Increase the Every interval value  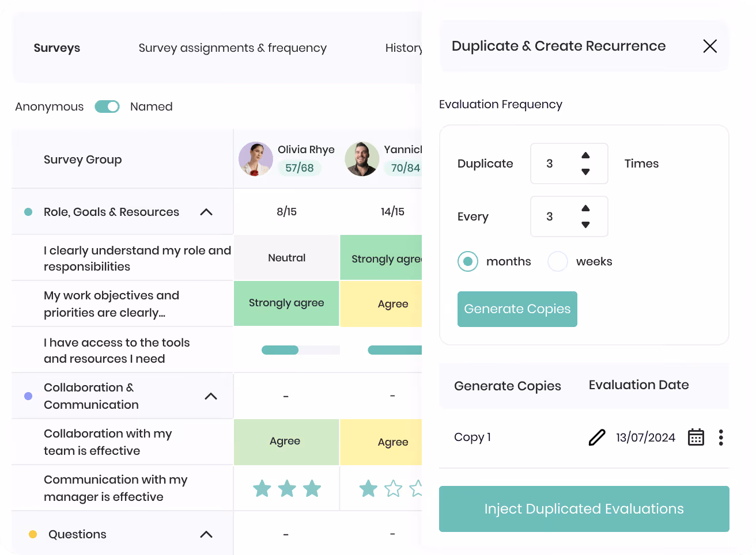585,208
